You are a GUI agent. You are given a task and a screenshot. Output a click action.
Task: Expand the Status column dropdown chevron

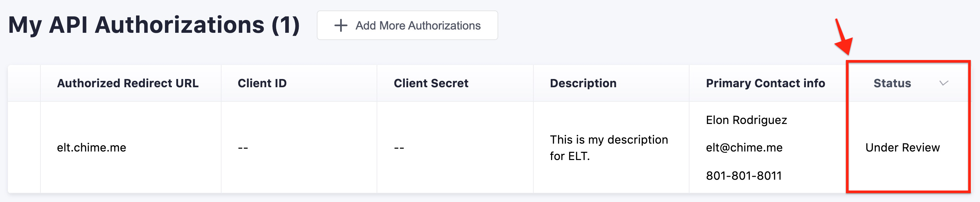point(944,83)
